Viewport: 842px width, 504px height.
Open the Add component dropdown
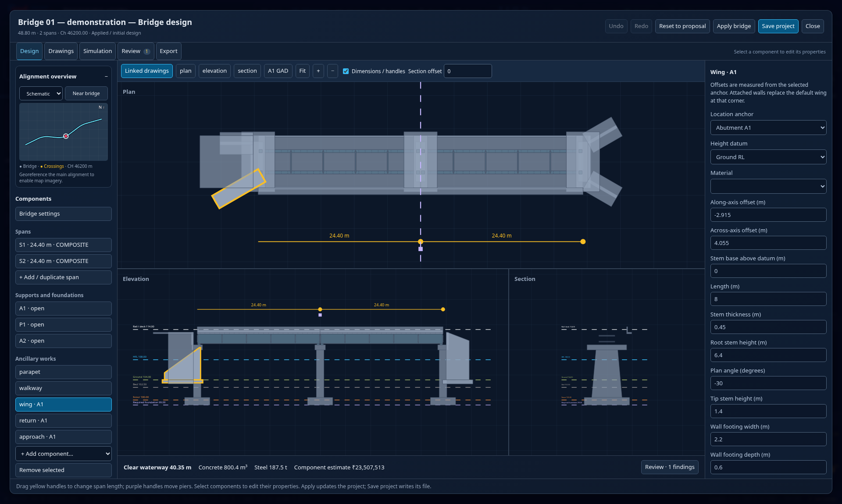coord(64,454)
